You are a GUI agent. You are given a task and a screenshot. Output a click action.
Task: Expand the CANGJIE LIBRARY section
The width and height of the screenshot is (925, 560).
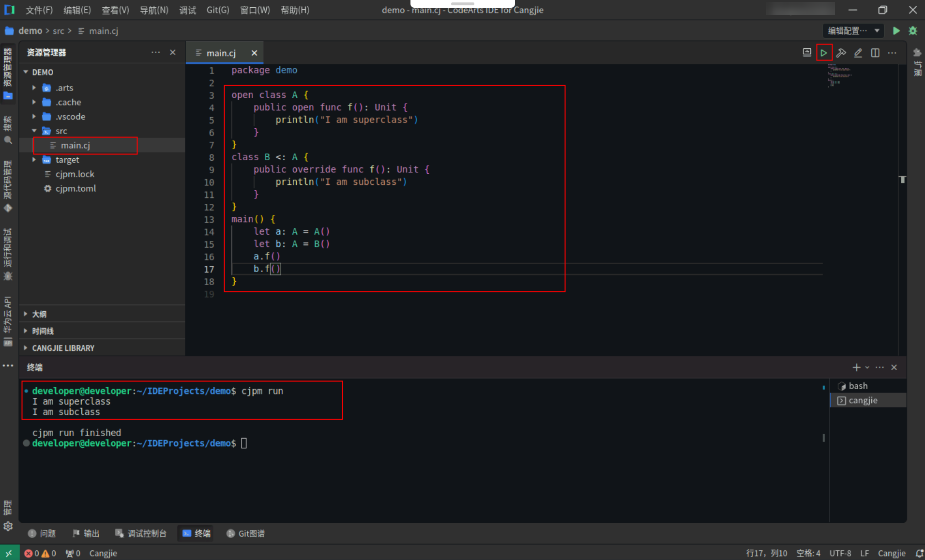click(x=102, y=348)
